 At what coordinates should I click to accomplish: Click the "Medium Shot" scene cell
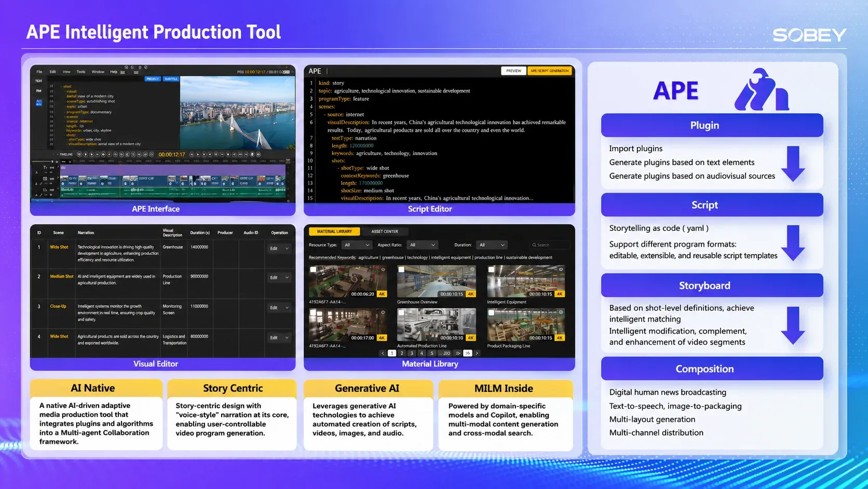62,276
